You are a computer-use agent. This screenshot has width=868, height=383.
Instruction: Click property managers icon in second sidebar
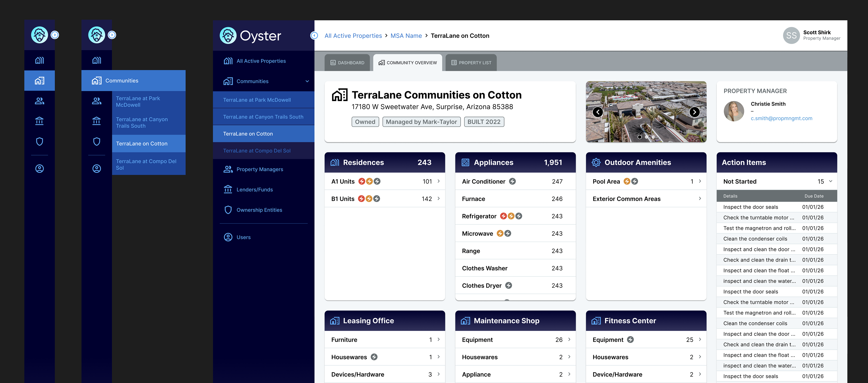(97, 101)
